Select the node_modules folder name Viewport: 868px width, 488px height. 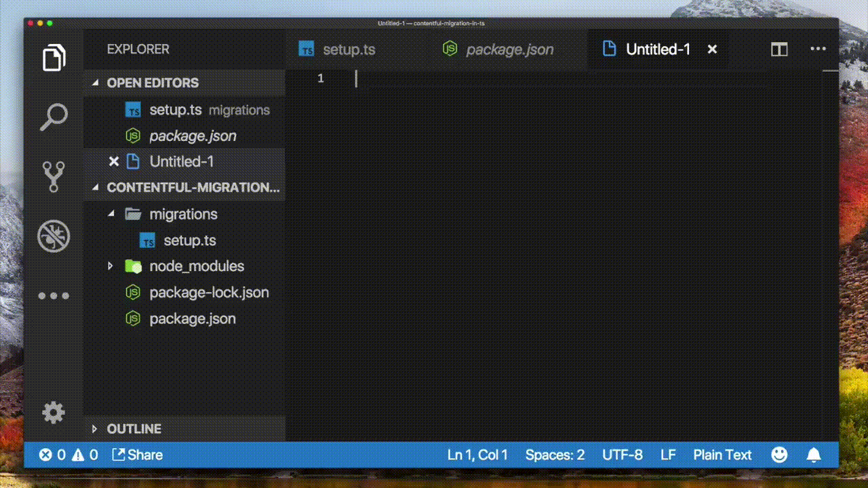tap(197, 266)
